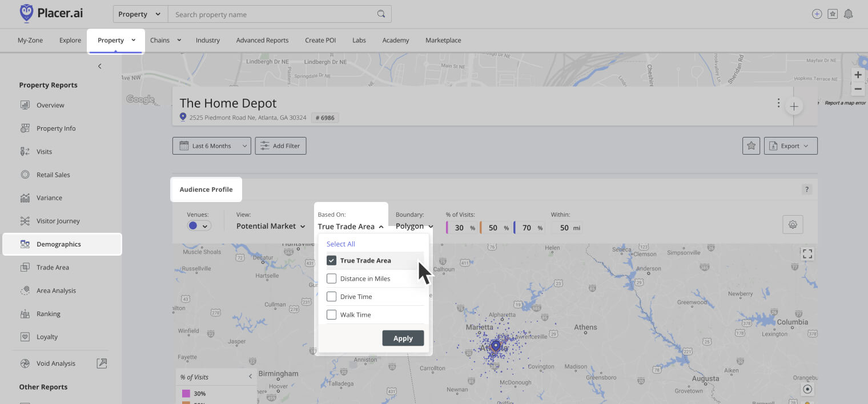Expand the Chains nav dropdown arrow
868x404 pixels.
[x=179, y=40]
